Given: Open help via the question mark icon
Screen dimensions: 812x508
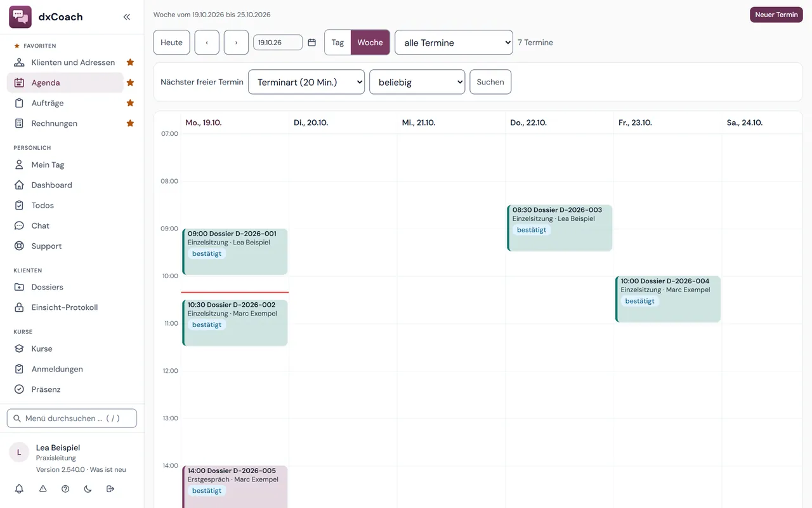Looking at the screenshot, I should point(65,489).
